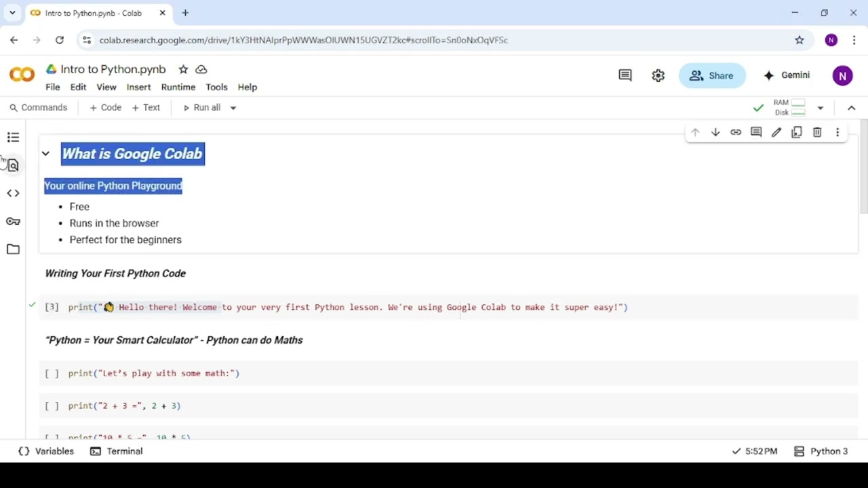Run the "Let's play with some math" cell

[52, 373]
